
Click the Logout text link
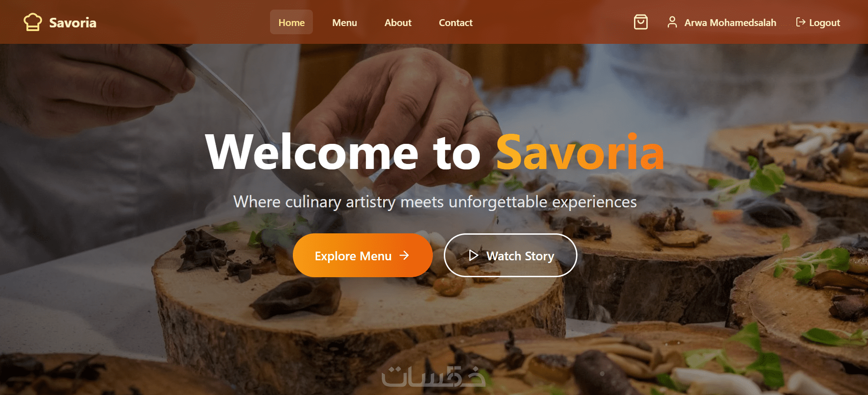824,22
